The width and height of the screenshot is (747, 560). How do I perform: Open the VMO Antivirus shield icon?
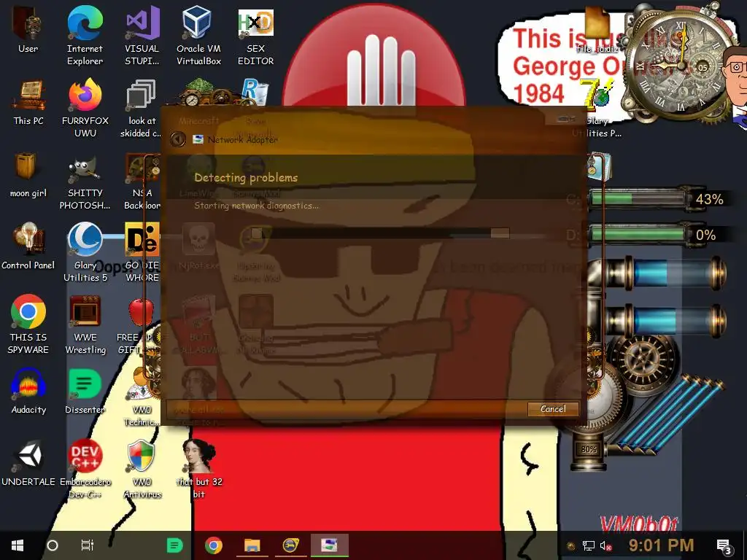point(142,469)
